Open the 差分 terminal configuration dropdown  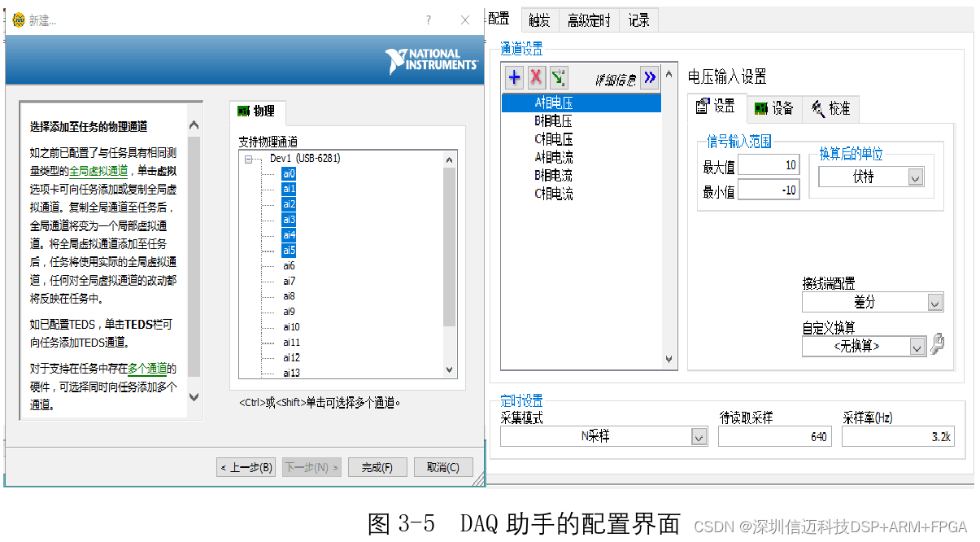934,303
